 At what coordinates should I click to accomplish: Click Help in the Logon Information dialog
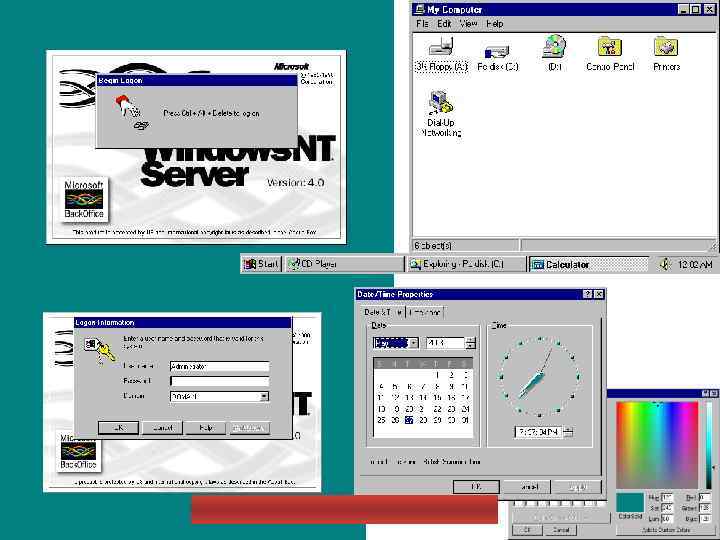(206, 428)
